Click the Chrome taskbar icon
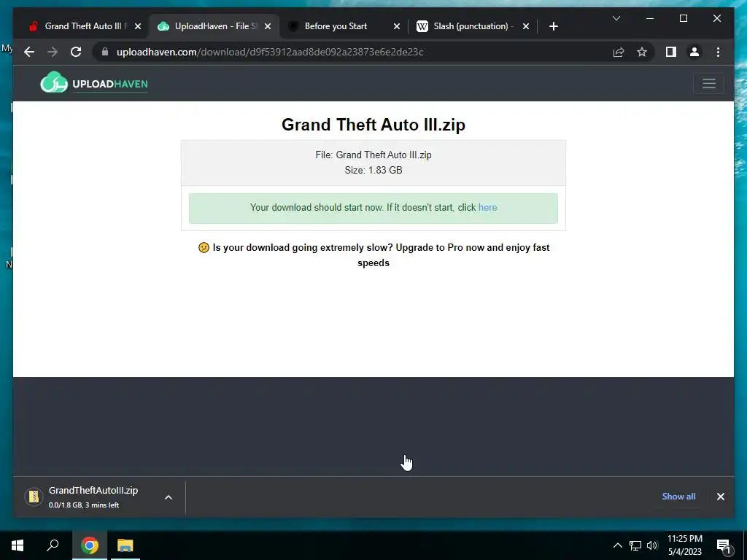747x560 pixels. (89, 545)
